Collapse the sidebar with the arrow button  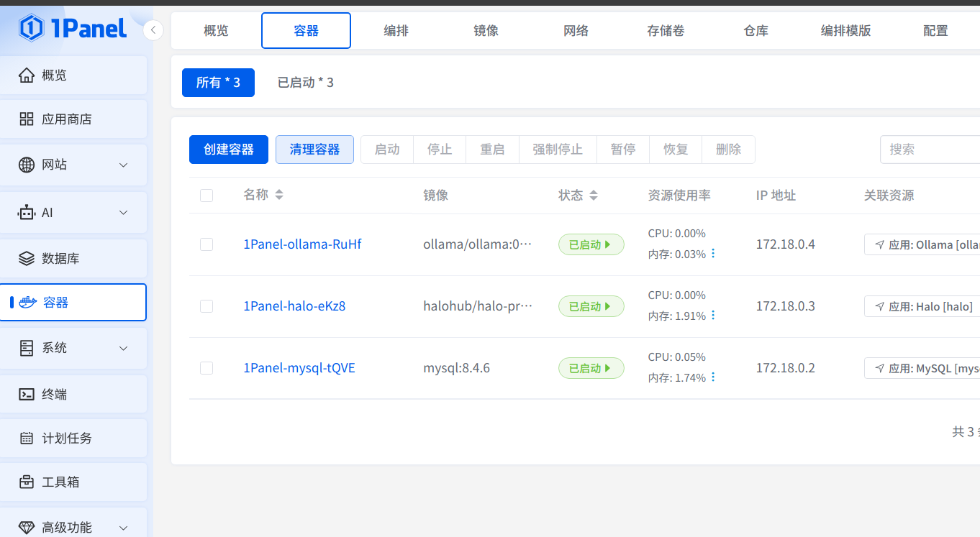[x=153, y=30]
